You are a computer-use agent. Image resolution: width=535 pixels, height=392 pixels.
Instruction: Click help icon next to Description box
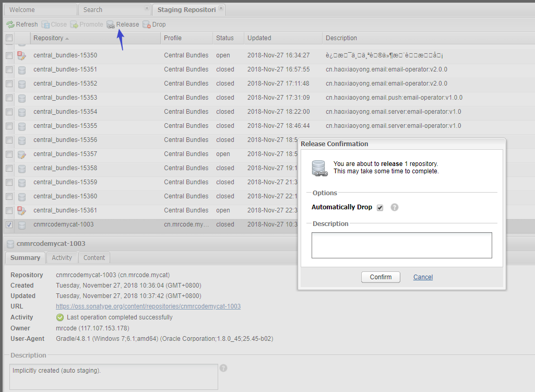(223, 368)
